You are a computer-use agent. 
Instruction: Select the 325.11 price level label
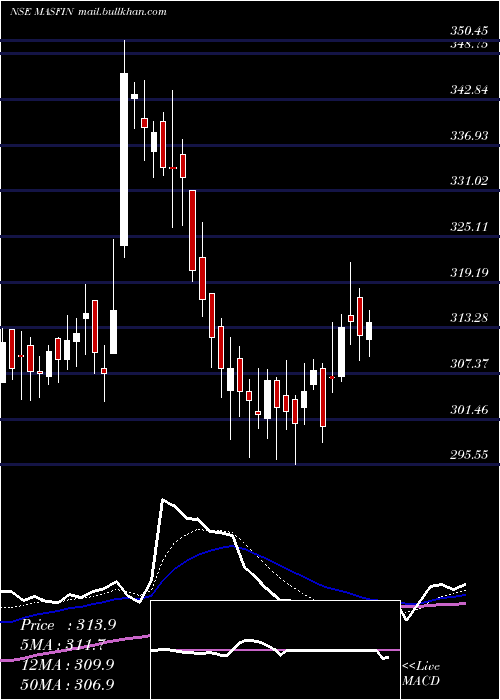[469, 226]
